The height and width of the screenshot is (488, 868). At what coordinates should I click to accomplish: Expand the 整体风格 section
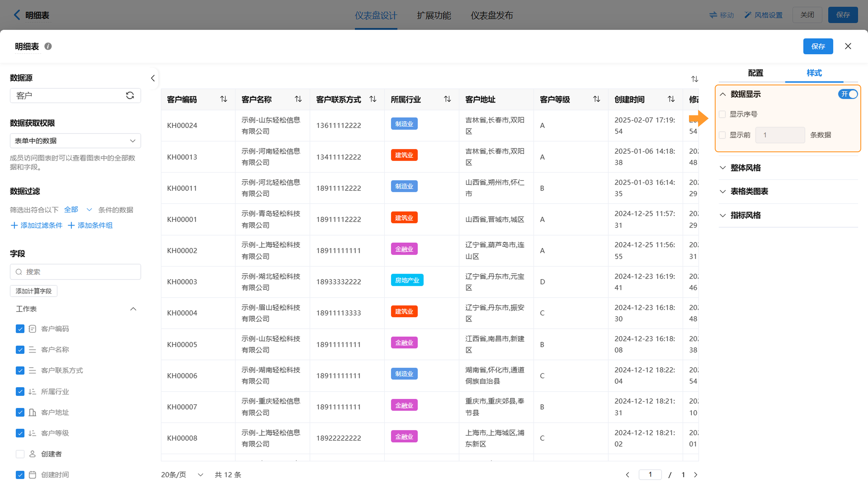pyautogui.click(x=722, y=167)
